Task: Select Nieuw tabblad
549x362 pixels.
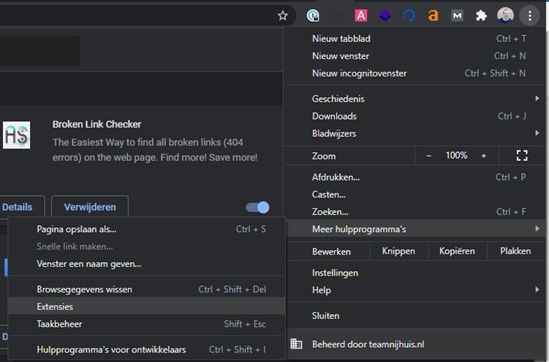Action: tap(416, 39)
